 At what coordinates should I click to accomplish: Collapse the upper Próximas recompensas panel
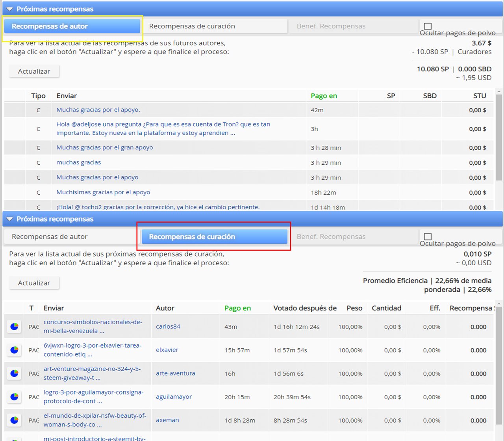coord(10,9)
